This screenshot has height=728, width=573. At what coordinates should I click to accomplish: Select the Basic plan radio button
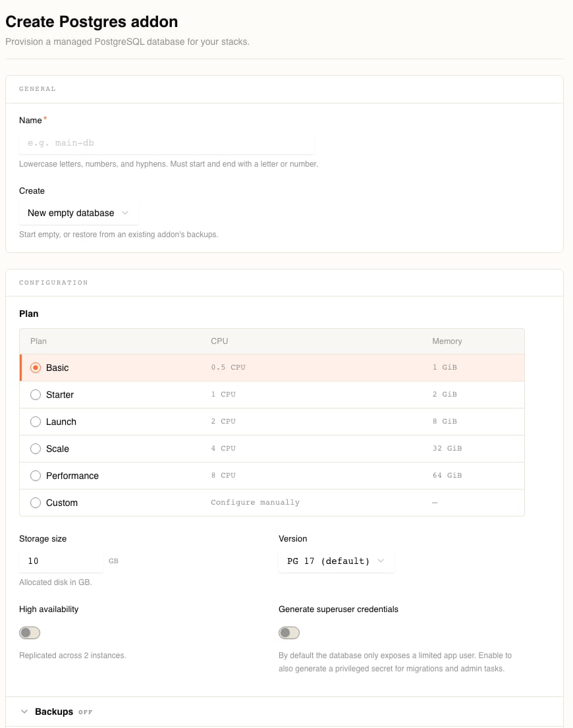pyautogui.click(x=36, y=368)
